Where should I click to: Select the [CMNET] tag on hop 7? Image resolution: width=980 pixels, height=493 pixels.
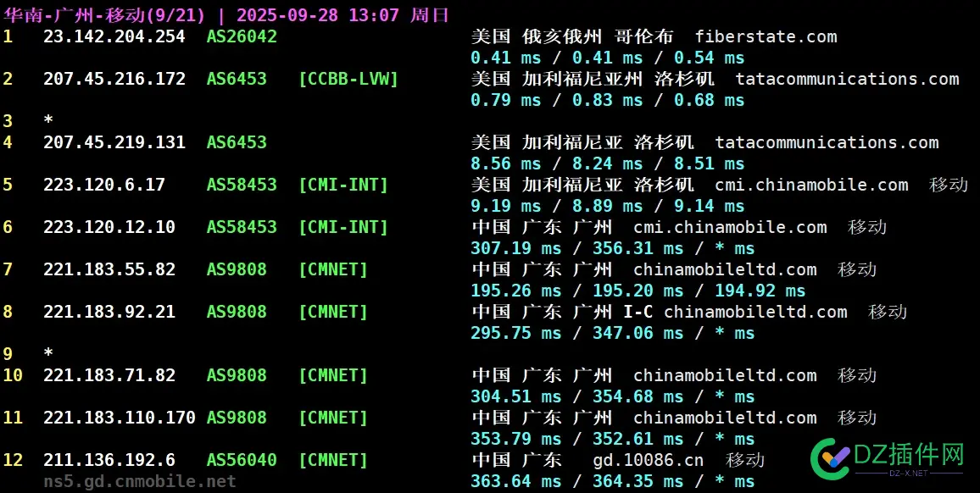point(333,269)
